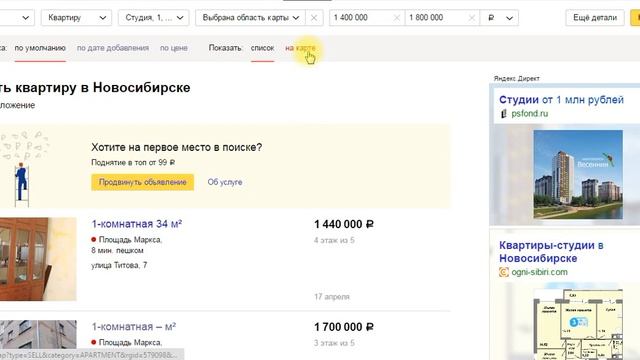Select the heading Хотите на первое место в поиске?
The width and height of the screenshot is (640, 360).
(x=177, y=147)
